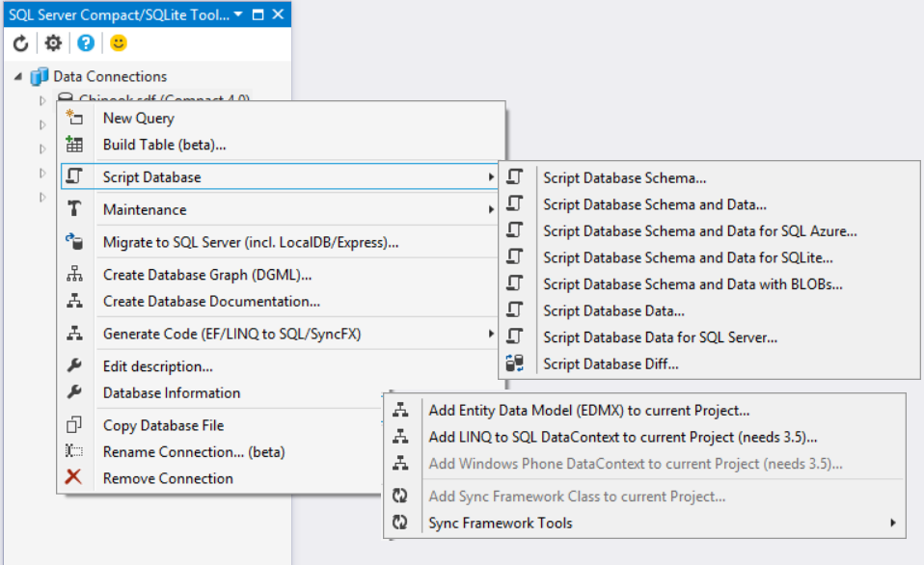Open settings via the gear icon

click(x=53, y=43)
